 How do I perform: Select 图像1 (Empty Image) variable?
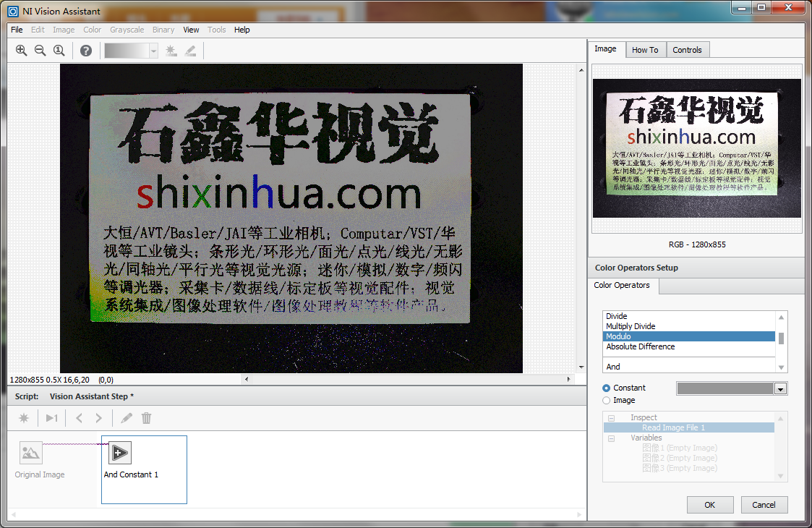[680, 448]
